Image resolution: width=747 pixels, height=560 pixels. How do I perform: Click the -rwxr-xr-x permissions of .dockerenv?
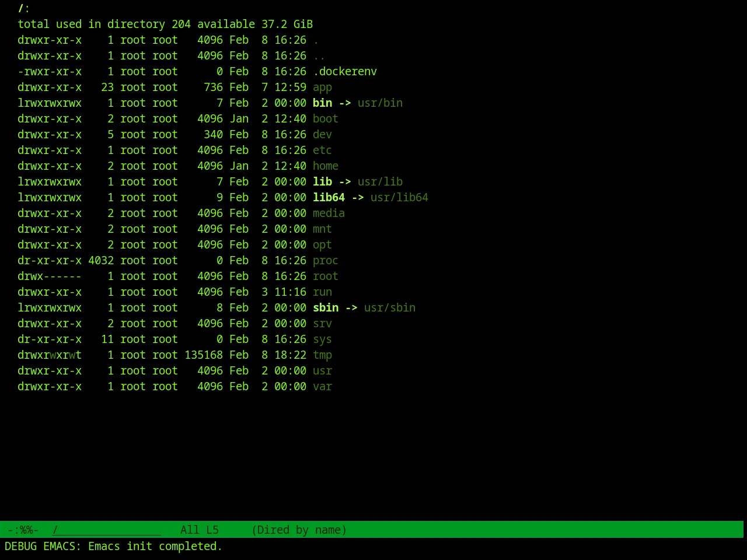tap(50, 72)
